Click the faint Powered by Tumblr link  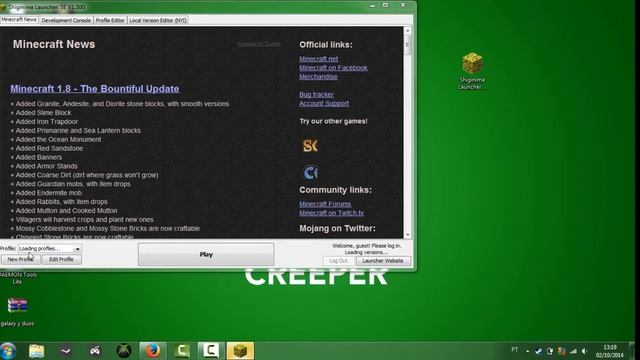tap(259, 44)
